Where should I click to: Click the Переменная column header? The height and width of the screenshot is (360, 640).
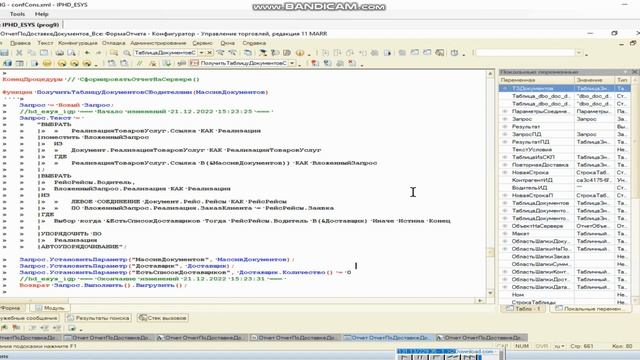(537, 80)
